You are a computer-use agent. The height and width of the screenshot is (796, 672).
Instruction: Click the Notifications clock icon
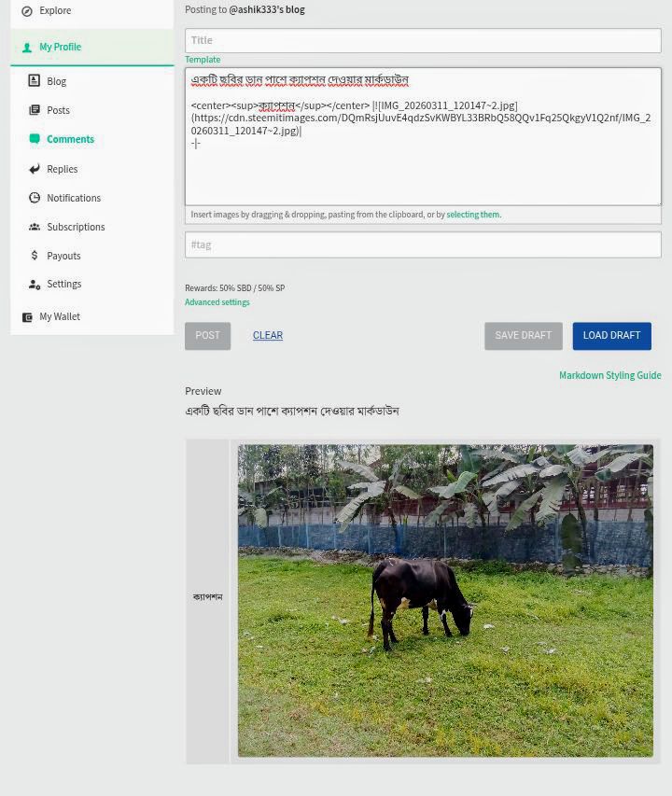pyautogui.click(x=34, y=198)
